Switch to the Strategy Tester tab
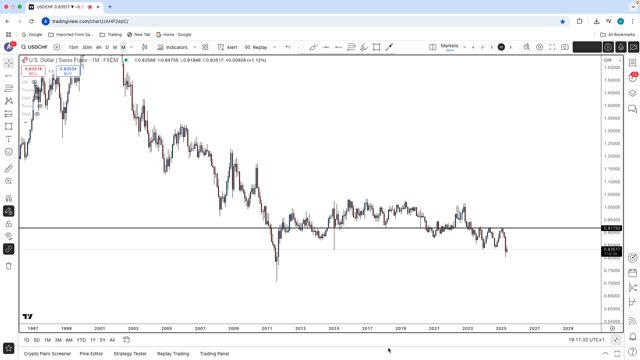 (x=130, y=353)
